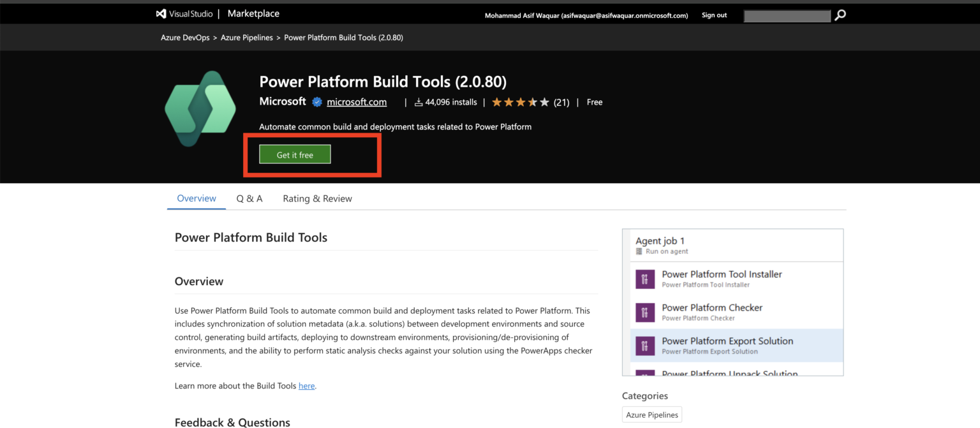Click the Get it free button
Screen dimensions: 980x428
(x=294, y=154)
